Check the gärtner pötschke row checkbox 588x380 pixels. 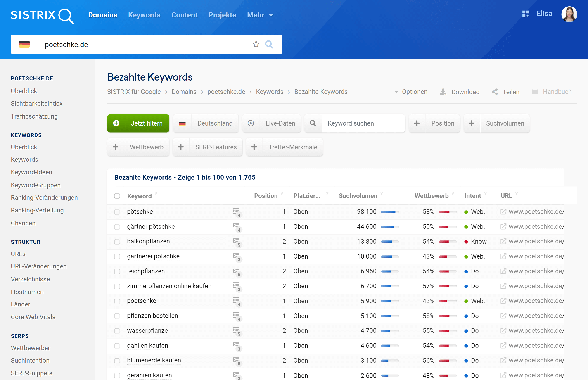[x=117, y=227]
